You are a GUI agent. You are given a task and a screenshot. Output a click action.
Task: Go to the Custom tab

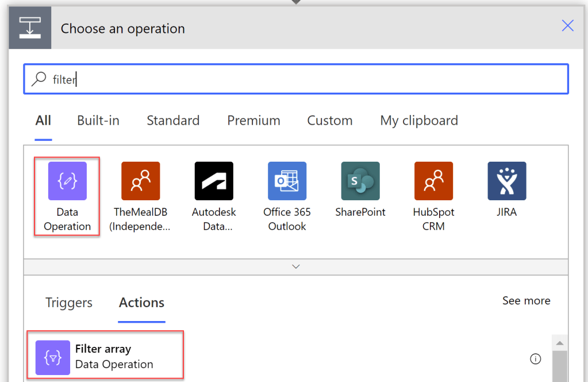tap(329, 121)
